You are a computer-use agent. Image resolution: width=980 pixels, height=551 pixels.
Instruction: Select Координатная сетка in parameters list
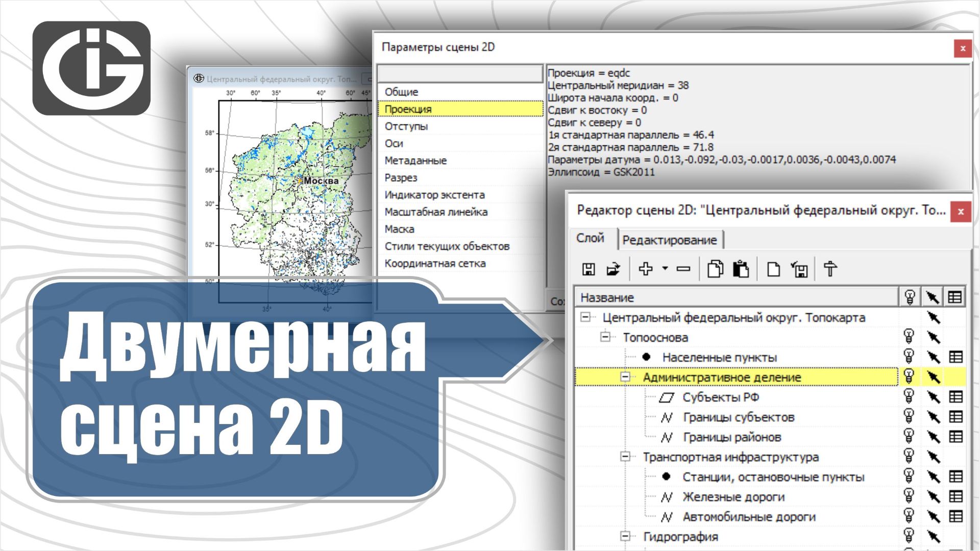pyautogui.click(x=460, y=263)
